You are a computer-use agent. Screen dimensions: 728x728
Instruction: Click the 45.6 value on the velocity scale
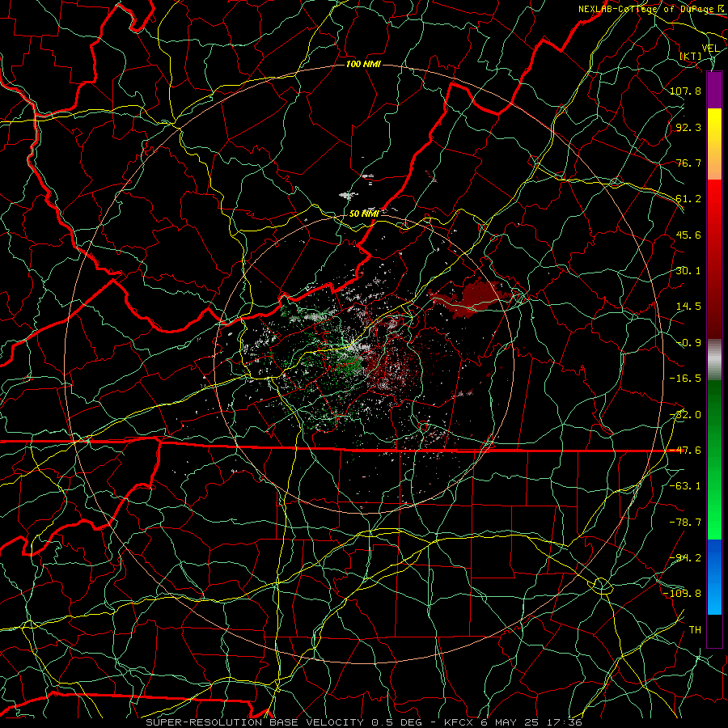(688, 235)
